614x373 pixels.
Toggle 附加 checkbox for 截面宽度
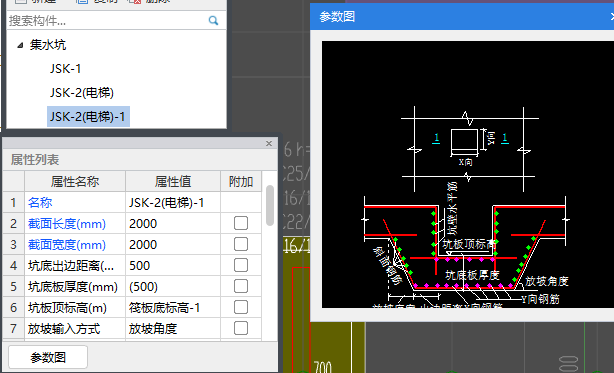[241, 244]
